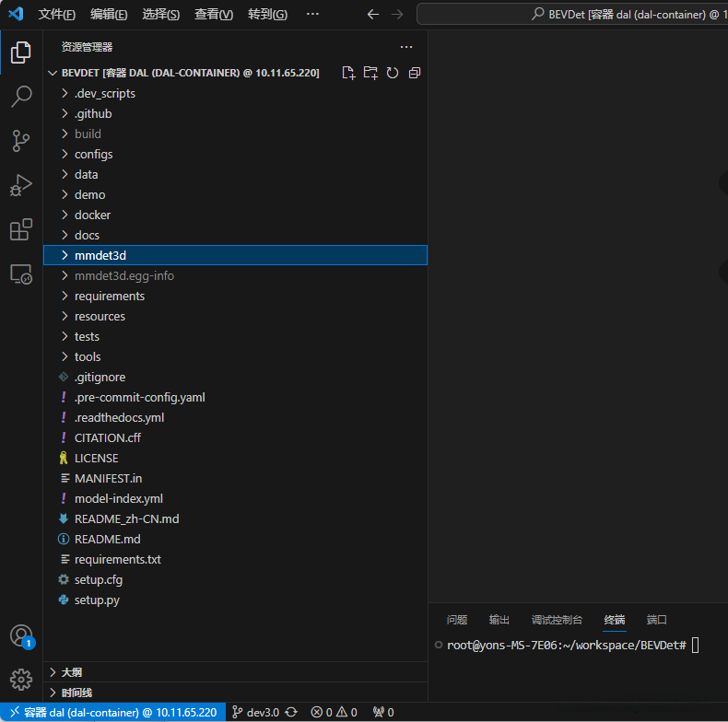The height and width of the screenshot is (722, 728).
Task: Refresh the explorer file tree
Action: 393,73
